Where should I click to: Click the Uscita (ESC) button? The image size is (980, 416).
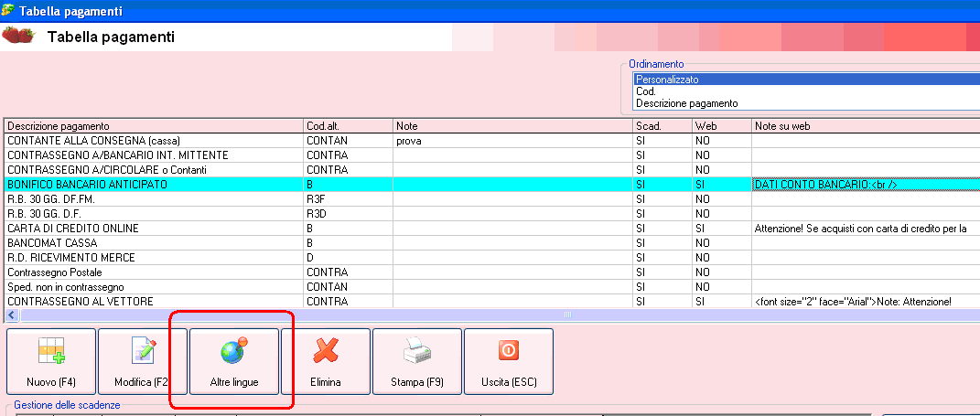coord(509,362)
